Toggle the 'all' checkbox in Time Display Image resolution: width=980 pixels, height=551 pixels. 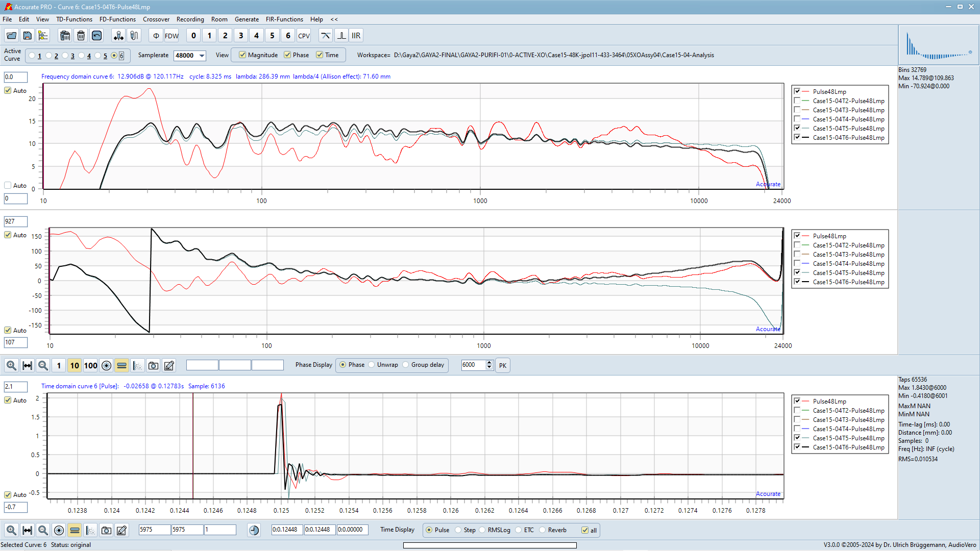pos(585,530)
